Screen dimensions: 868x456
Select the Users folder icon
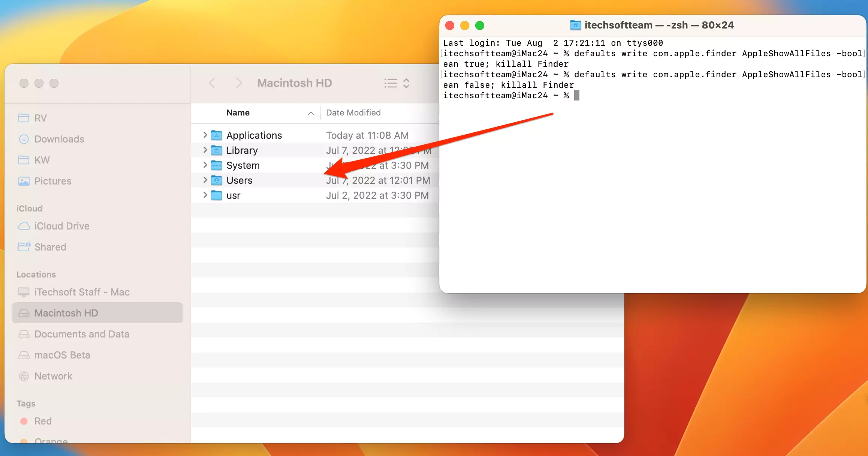(x=217, y=180)
